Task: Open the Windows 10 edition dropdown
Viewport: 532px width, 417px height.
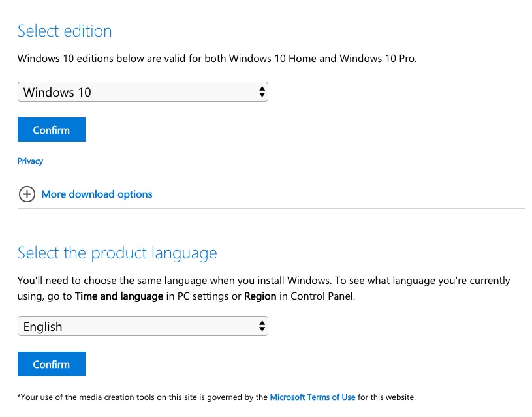Action: point(143,91)
